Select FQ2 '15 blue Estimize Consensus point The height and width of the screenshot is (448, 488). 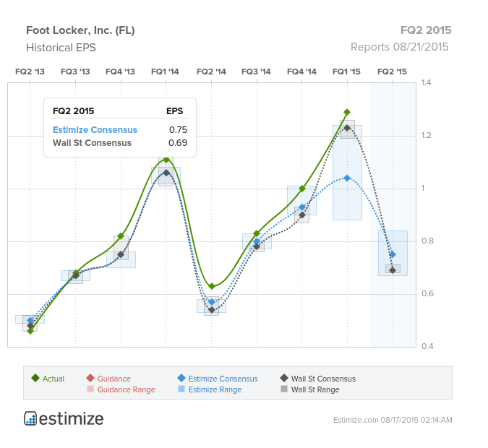[393, 254]
